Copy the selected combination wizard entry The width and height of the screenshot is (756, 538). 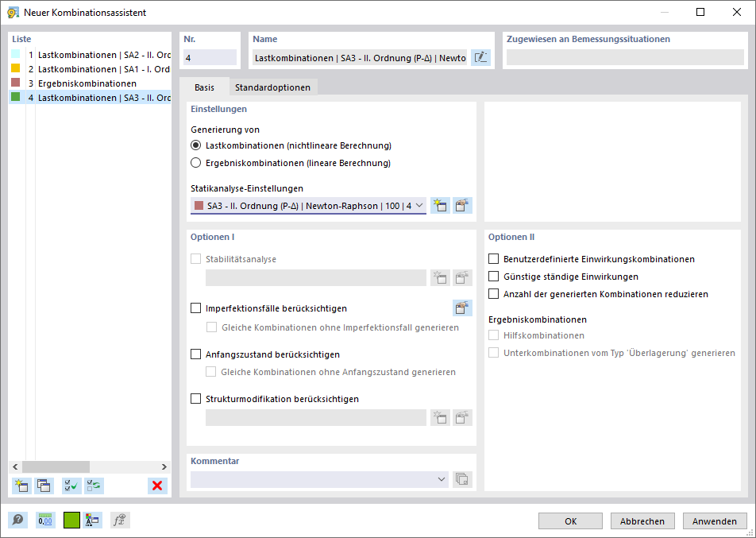44,486
